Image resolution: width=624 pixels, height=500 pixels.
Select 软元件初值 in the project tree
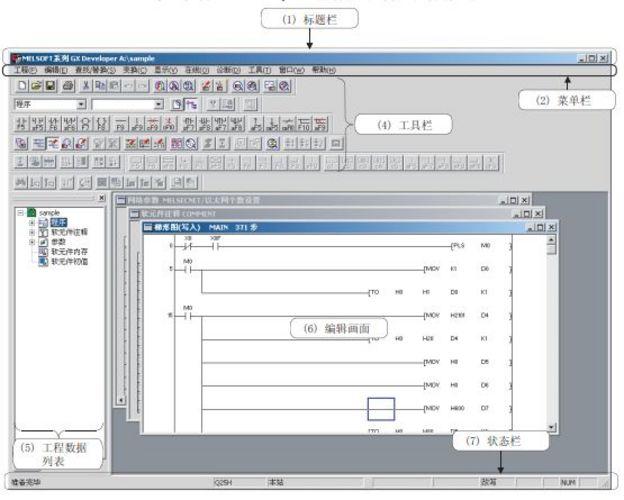tap(69, 262)
